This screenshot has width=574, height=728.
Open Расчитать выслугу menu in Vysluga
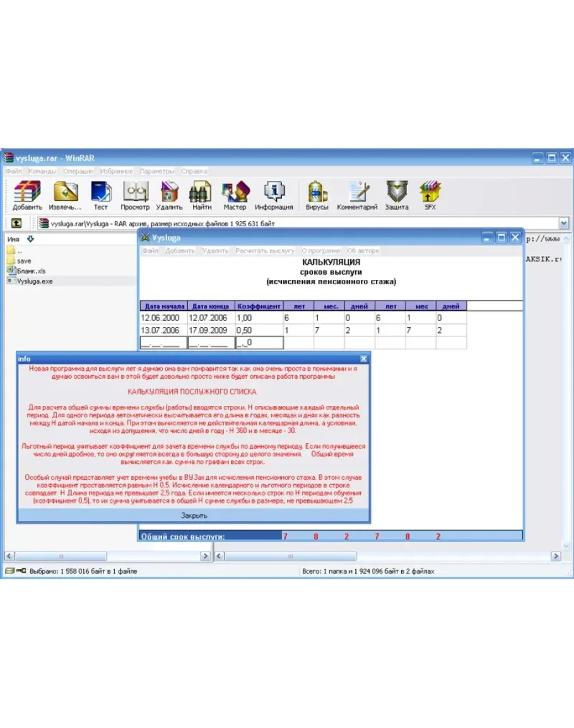pyautogui.click(x=264, y=251)
